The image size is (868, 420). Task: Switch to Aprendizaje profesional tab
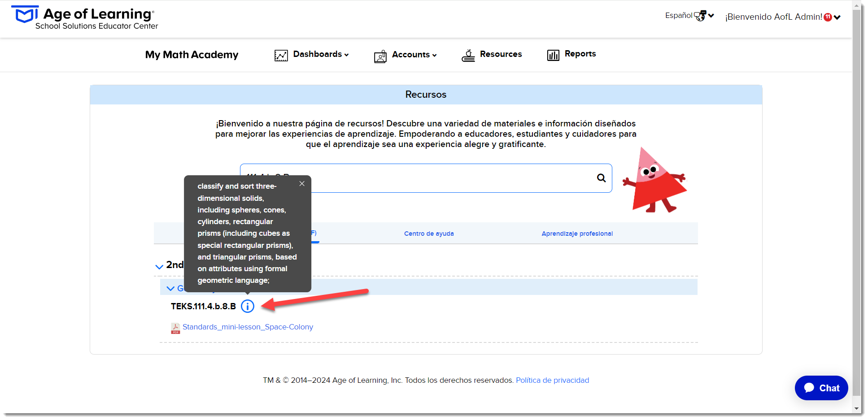click(577, 234)
